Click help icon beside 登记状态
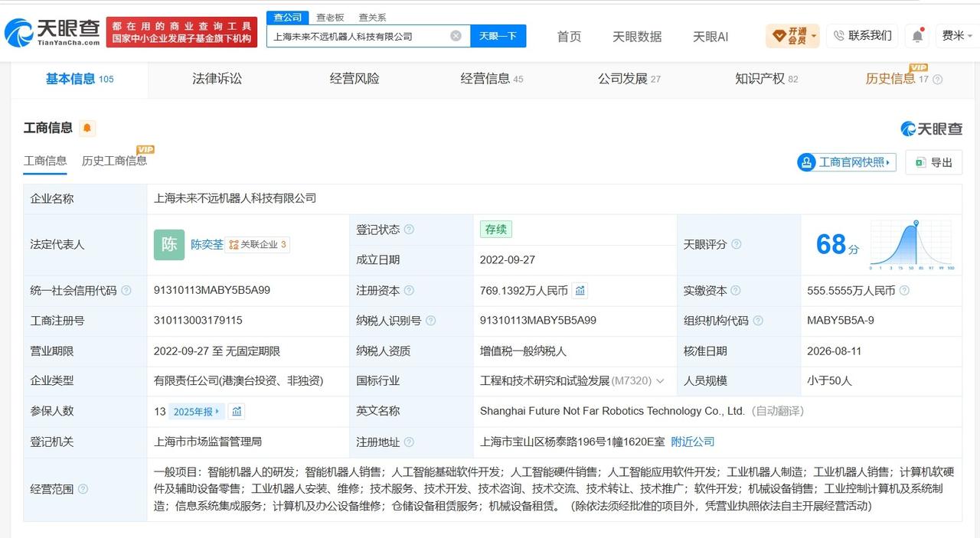The height and width of the screenshot is (538, 980). tap(409, 230)
